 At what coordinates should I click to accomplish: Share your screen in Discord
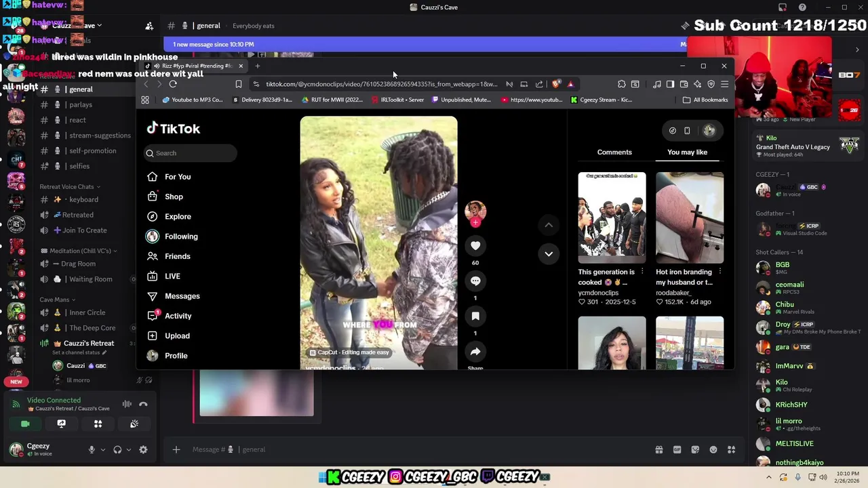pos(62,424)
